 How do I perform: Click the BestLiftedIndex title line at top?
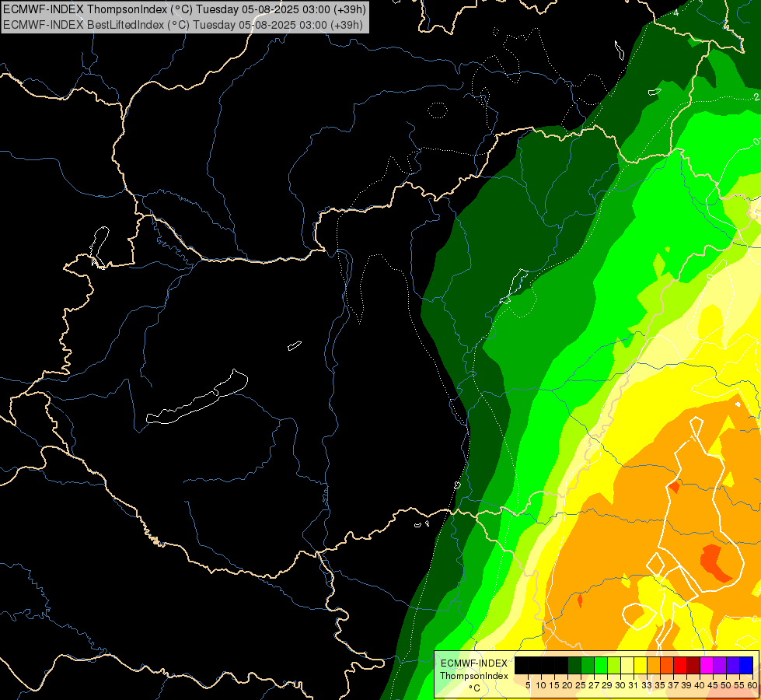tap(183, 24)
